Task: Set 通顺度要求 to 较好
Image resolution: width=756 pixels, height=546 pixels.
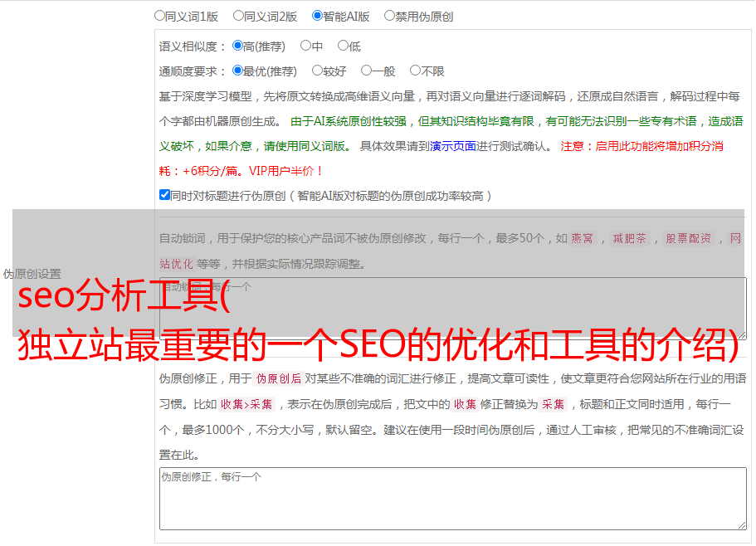Action: point(317,71)
